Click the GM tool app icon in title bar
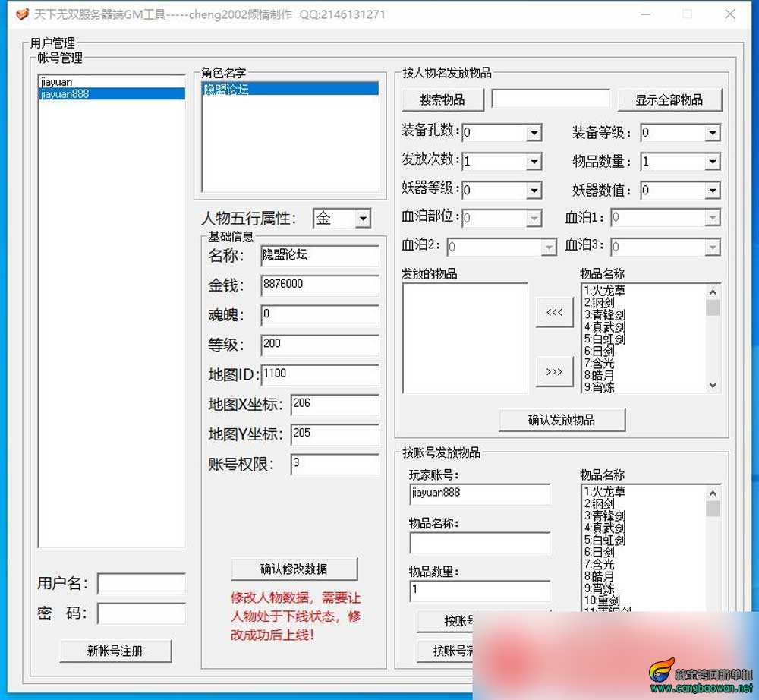Image resolution: width=759 pixels, height=700 pixels. point(22,14)
